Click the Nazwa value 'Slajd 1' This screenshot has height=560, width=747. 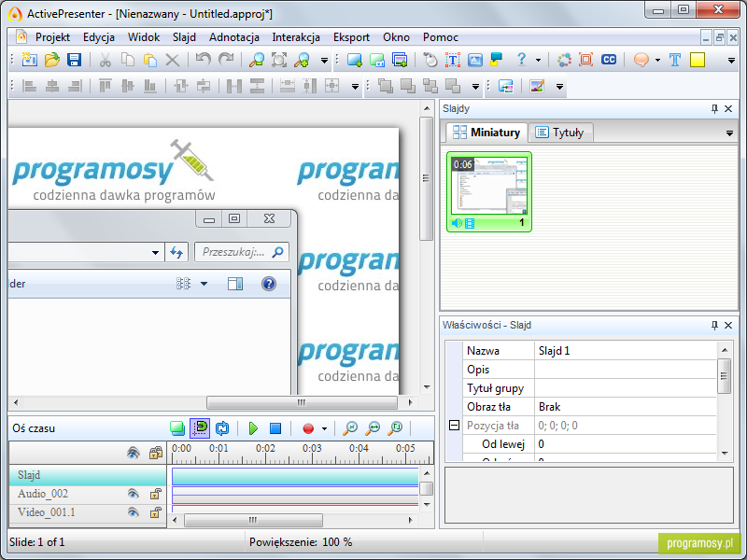(626, 351)
